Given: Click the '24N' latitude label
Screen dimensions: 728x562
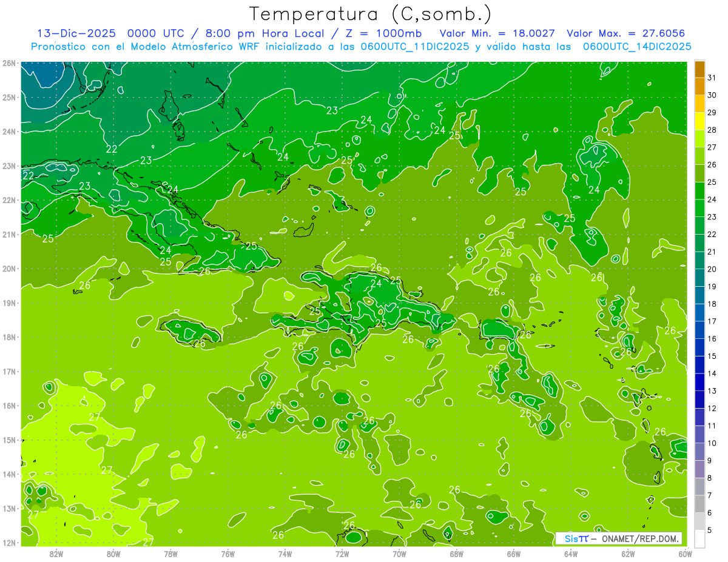Looking at the screenshot, I should pos(9,132).
